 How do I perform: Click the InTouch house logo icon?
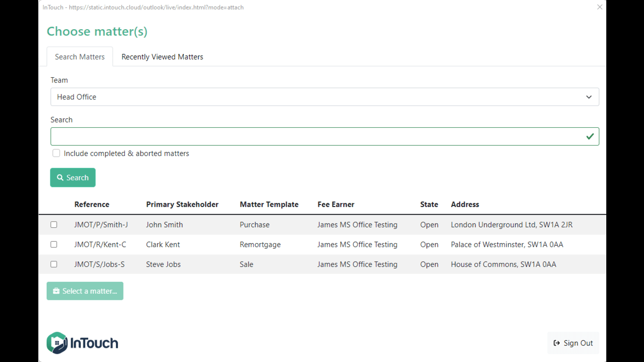(57, 343)
